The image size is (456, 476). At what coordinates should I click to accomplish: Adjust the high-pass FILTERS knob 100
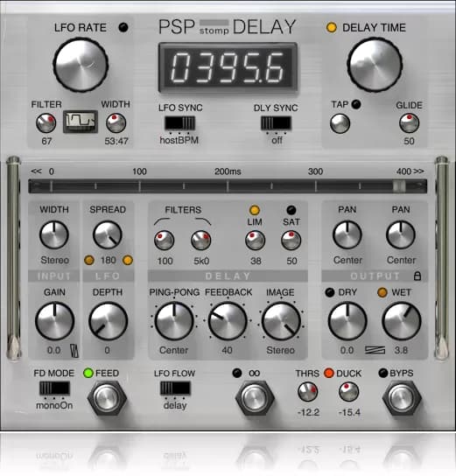[x=165, y=241]
